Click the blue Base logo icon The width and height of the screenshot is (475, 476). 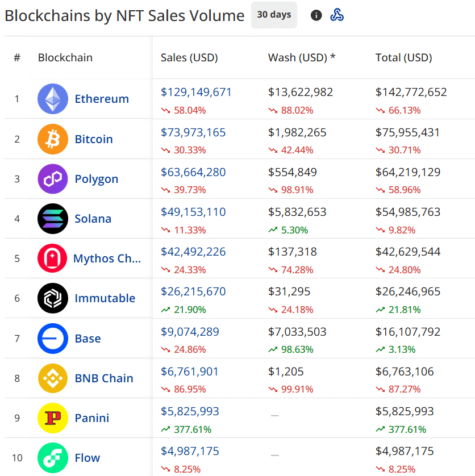[x=53, y=339]
